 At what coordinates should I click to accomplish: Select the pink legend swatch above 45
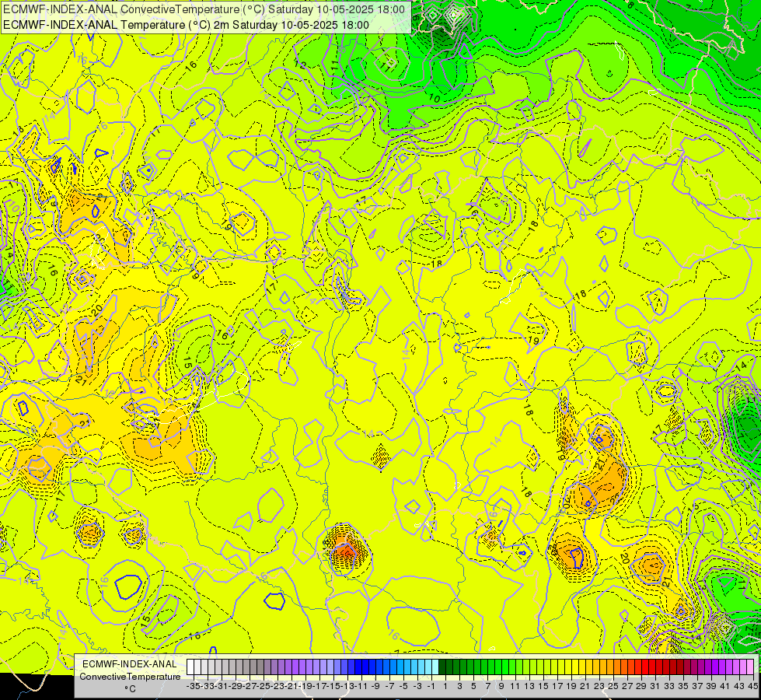point(750,667)
